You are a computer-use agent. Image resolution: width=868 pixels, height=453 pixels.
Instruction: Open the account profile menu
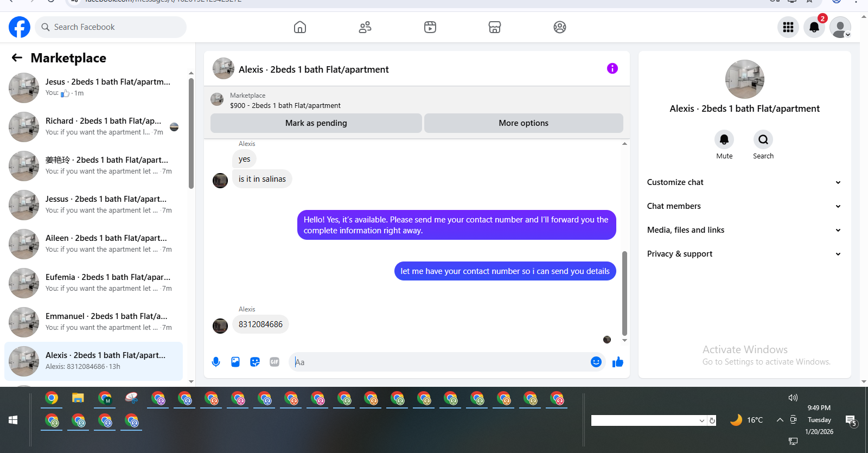[840, 27]
